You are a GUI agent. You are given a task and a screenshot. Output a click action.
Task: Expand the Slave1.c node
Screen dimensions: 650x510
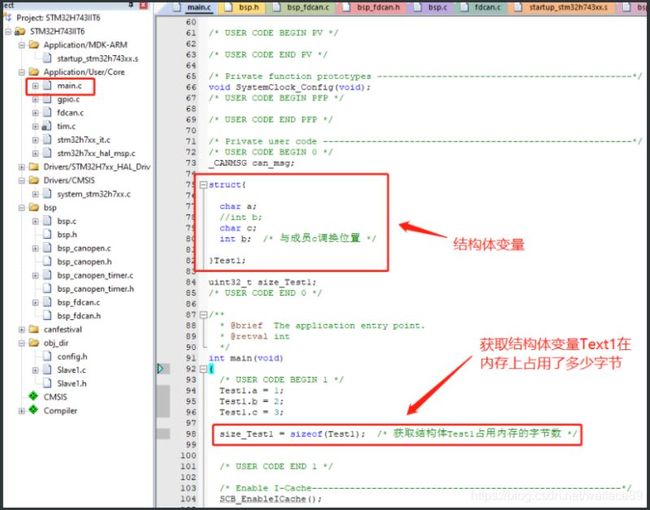35,370
